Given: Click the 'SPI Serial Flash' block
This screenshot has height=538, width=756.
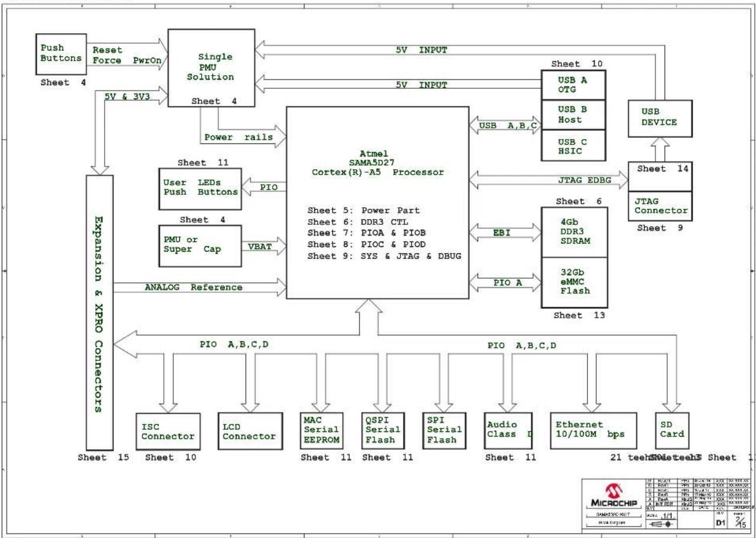Looking at the screenshot, I should [444, 431].
